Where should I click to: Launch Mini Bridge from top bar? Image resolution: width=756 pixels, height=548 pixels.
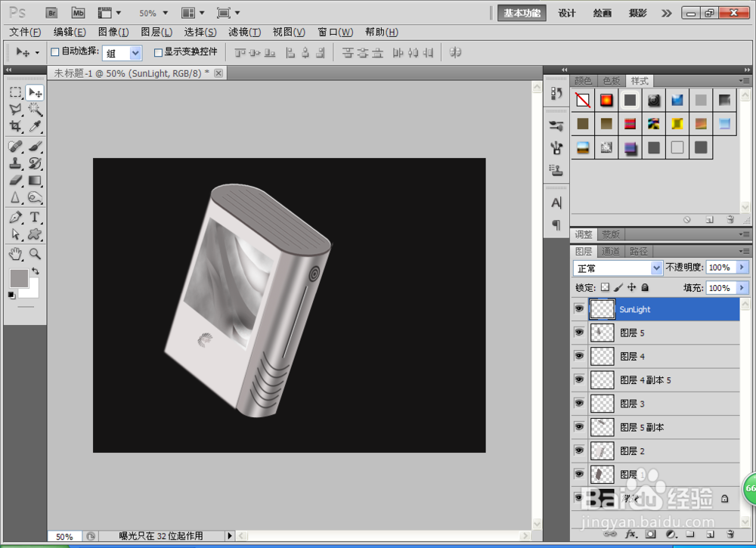[x=78, y=13]
